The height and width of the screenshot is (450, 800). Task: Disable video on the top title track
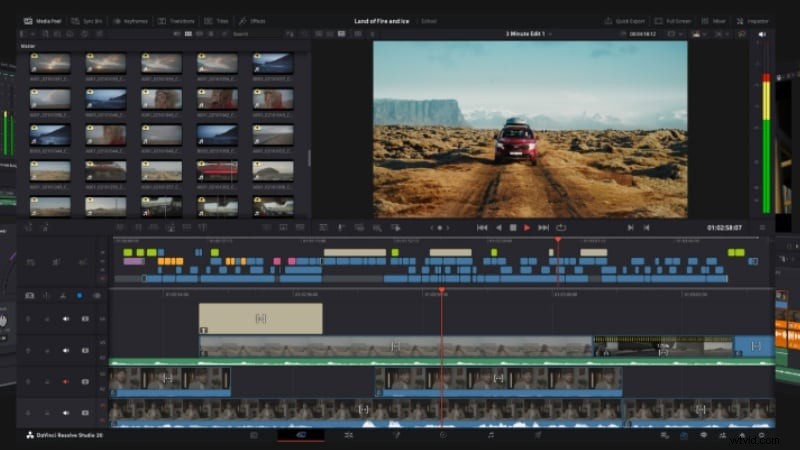[x=85, y=319]
